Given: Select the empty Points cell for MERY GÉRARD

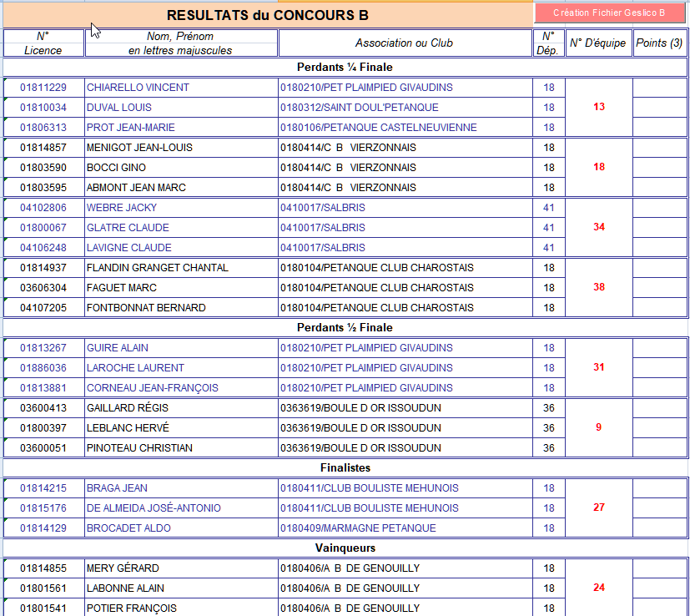Looking at the screenshot, I should tap(659, 568).
